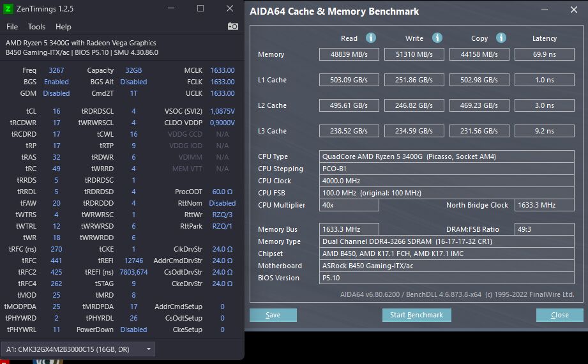This screenshot has width=588, height=364.
Task: Select the Memory Read 48839 MB/s field
Action: point(349,54)
